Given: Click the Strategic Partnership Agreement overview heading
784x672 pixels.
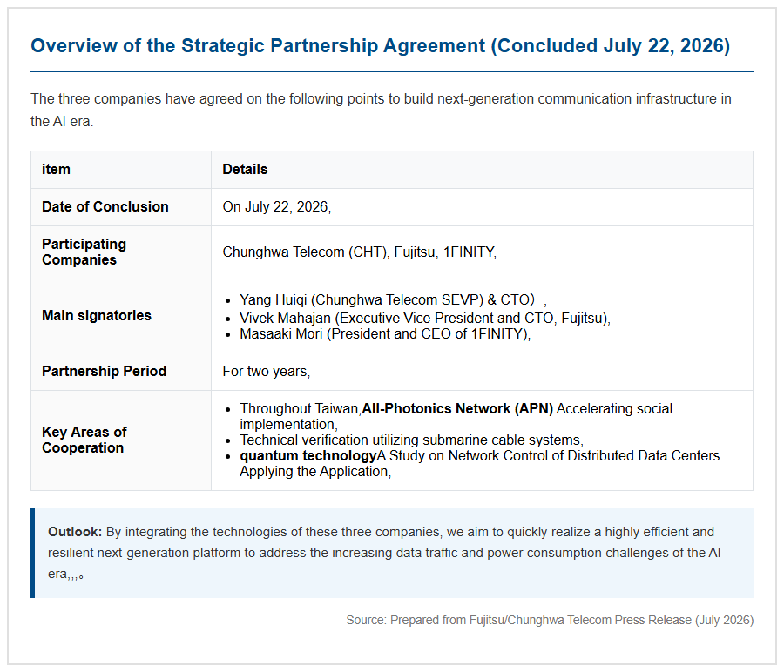Looking at the screenshot, I should point(380,46).
